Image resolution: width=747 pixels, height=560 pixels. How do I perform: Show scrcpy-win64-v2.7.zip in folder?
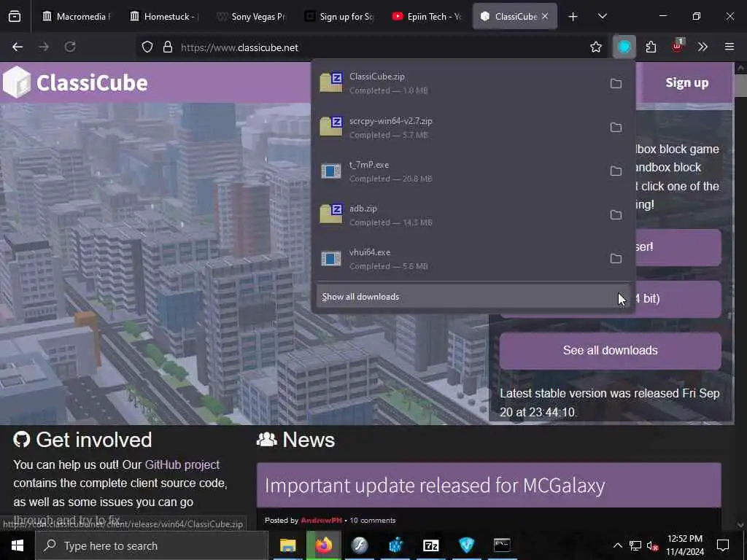click(616, 128)
